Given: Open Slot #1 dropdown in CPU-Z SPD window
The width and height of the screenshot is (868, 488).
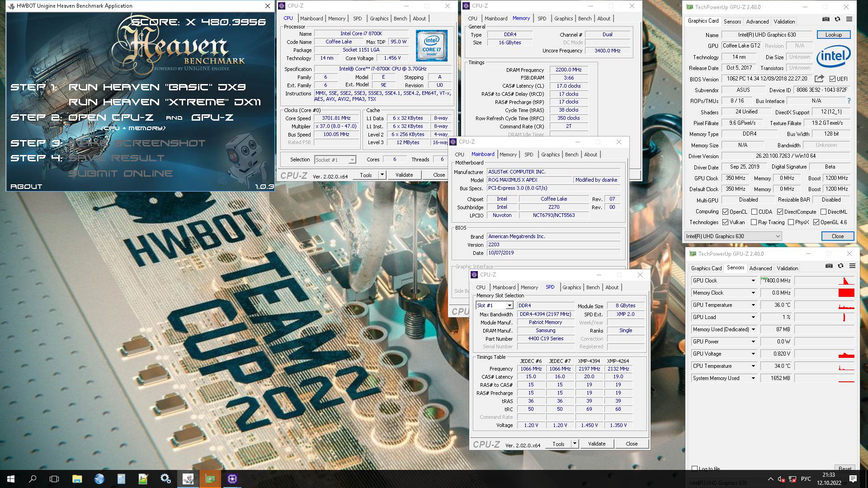Looking at the screenshot, I should [x=495, y=305].
